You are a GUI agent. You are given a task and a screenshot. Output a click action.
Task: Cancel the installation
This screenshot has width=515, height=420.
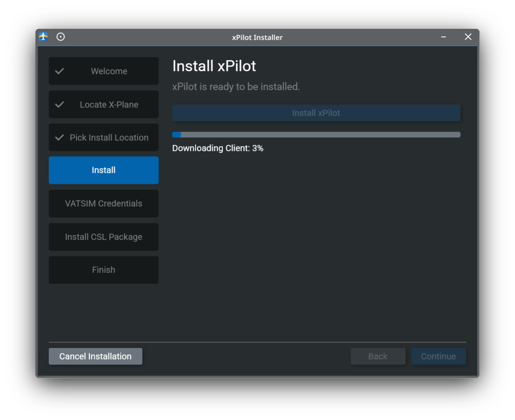(x=95, y=356)
